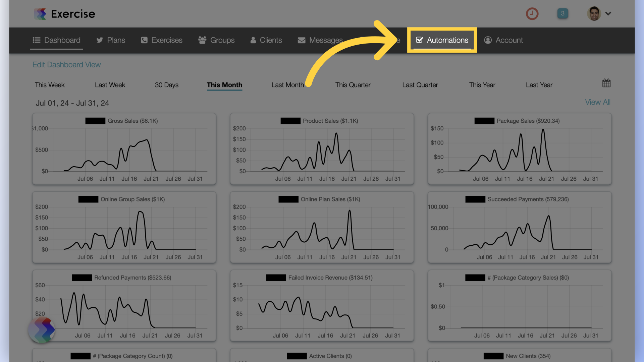Toggle the Product Sales legend swatch
This screenshot has height=362, width=644.
[x=290, y=121]
